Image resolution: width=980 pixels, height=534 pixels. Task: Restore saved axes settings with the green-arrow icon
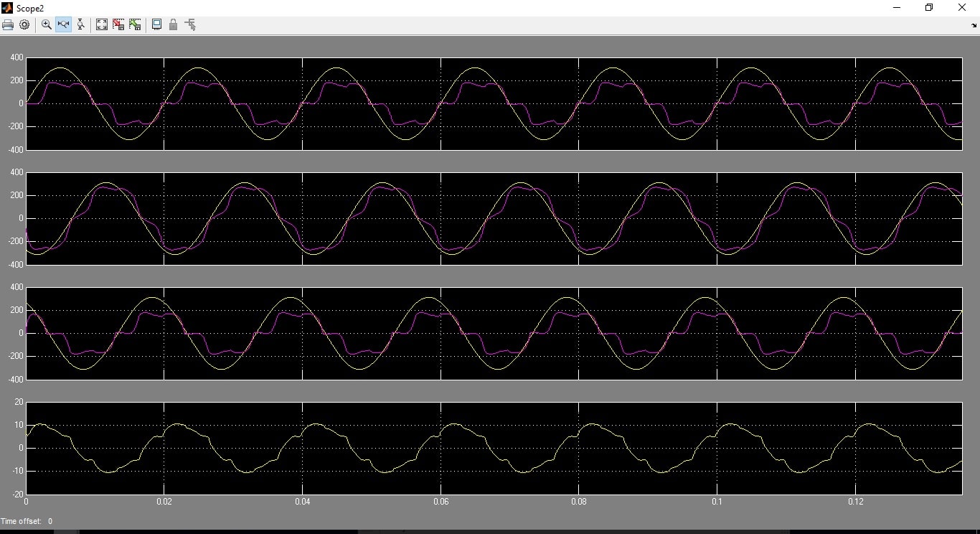pyautogui.click(x=135, y=24)
